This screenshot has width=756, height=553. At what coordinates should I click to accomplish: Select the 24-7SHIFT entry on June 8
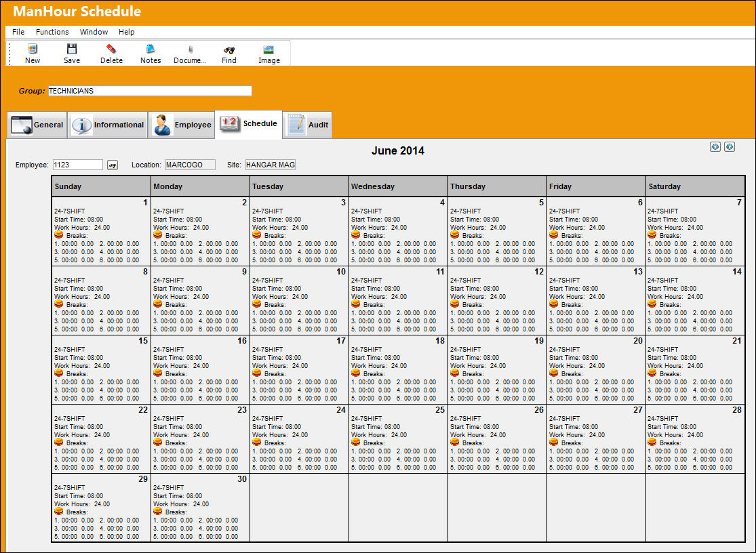(69, 281)
